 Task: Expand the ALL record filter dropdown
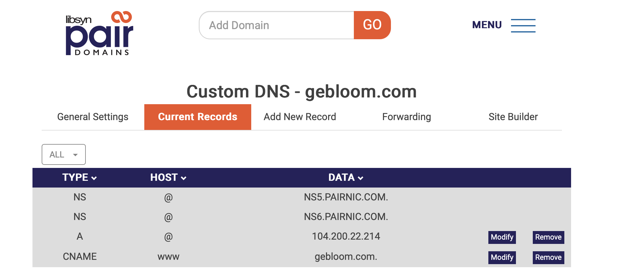(64, 154)
